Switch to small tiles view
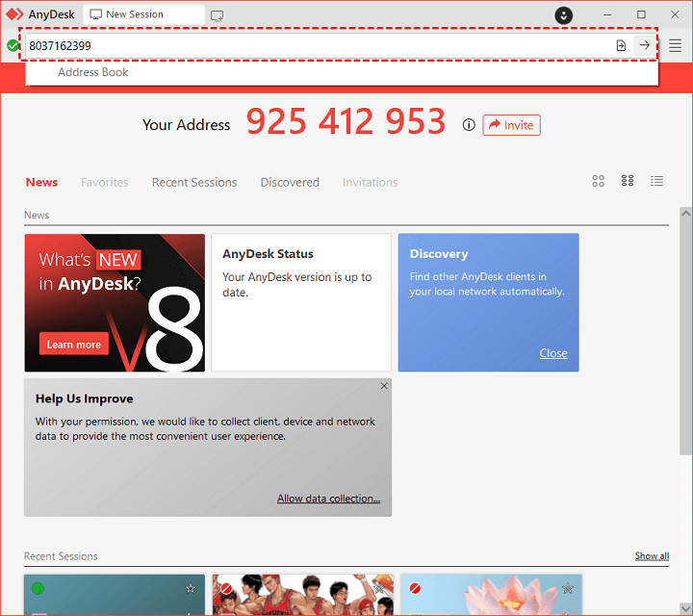The width and height of the screenshot is (693, 616). (x=628, y=181)
